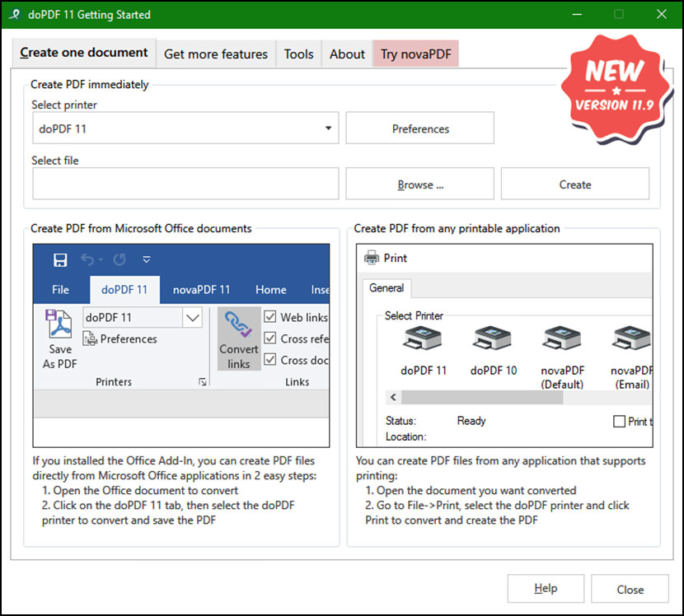Choose the novaPDF (Email) printer icon
This screenshot has height=616, width=684.
pyautogui.click(x=630, y=340)
